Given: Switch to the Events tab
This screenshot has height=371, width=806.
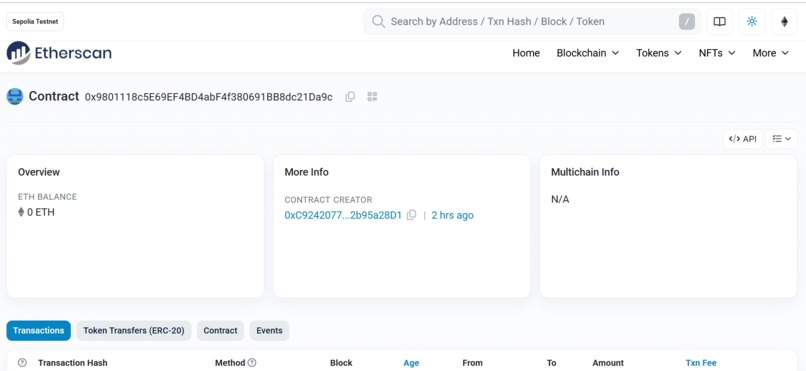Looking at the screenshot, I should (x=269, y=330).
